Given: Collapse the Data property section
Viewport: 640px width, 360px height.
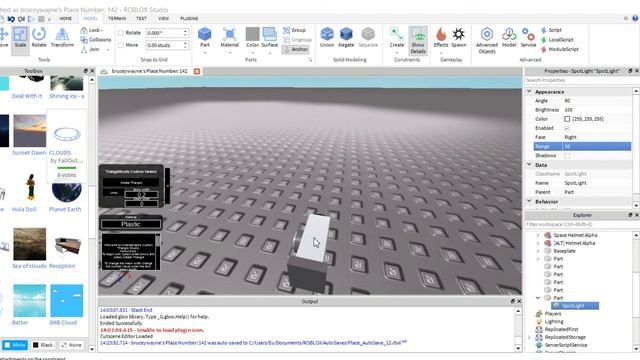Looking at the screenshot, I should tap(529, 164).
